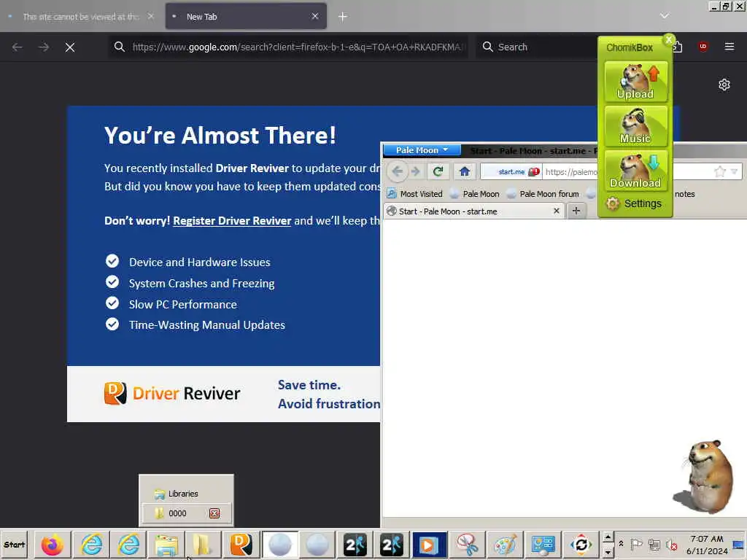
Task: Open the Paint taskbar icon
Action: [x=505, y=545]
